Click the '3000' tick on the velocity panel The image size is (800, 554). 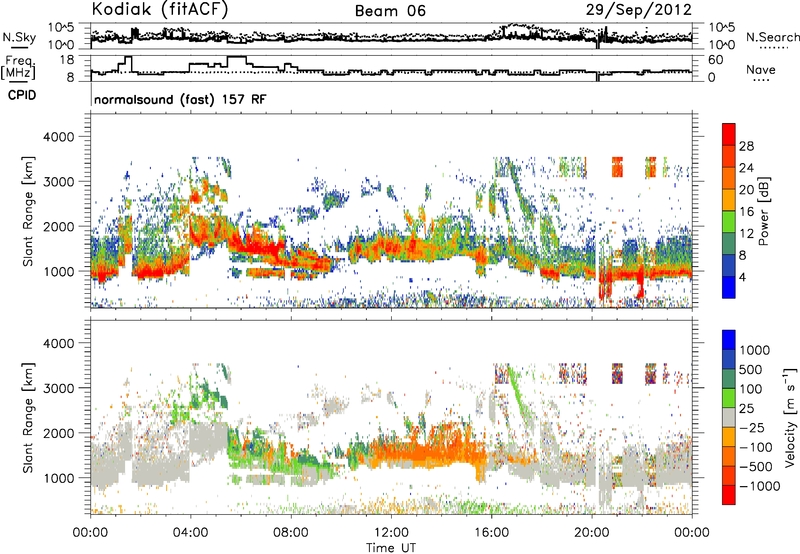point(58,388)
